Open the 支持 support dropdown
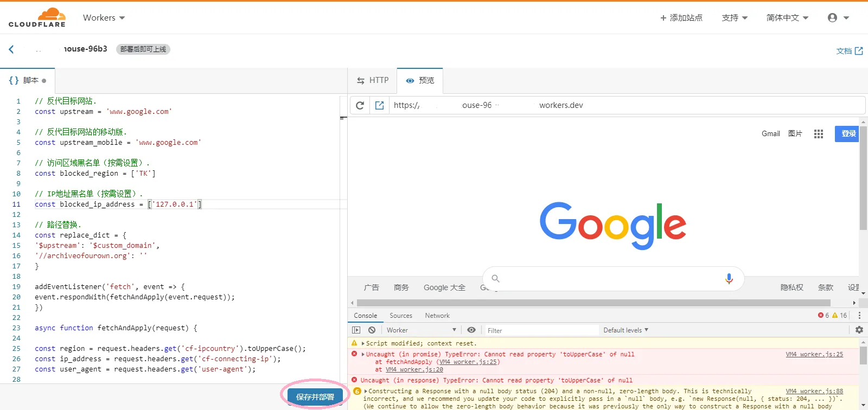 pyautogui.click(x=735, y=18)
